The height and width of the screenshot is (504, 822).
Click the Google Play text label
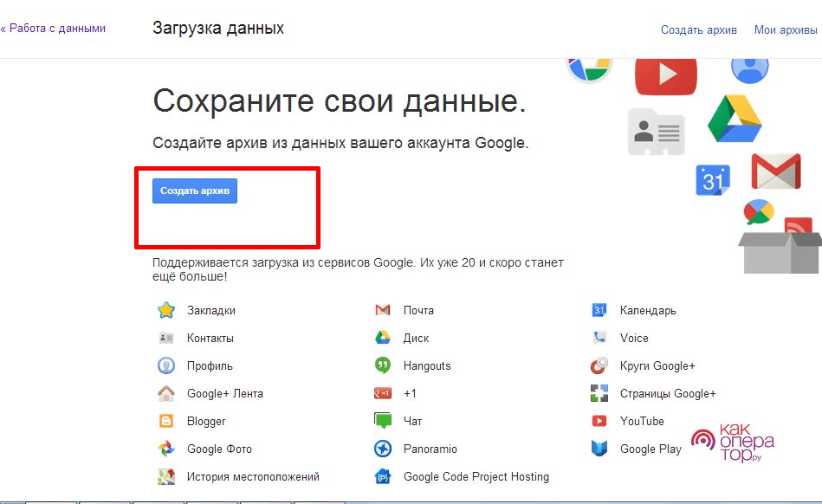pyautogui.click(x=650, y=449)
